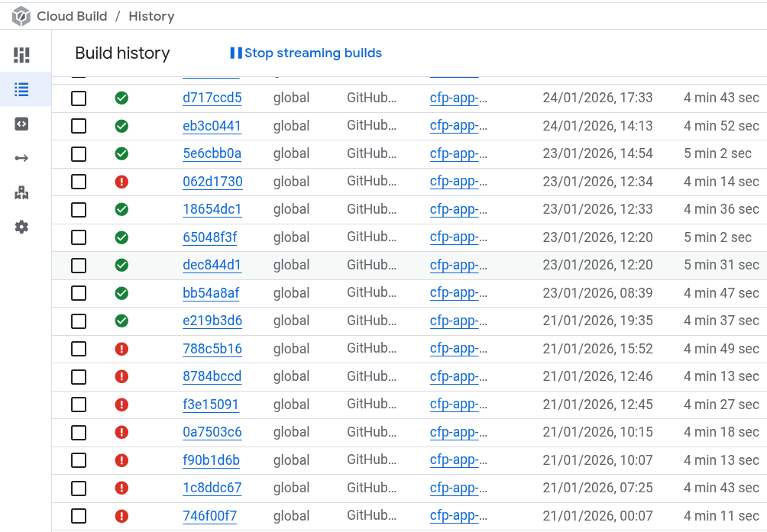Click the 21/01/2026, 19:35 timestamp cell

tap(597, 321)
